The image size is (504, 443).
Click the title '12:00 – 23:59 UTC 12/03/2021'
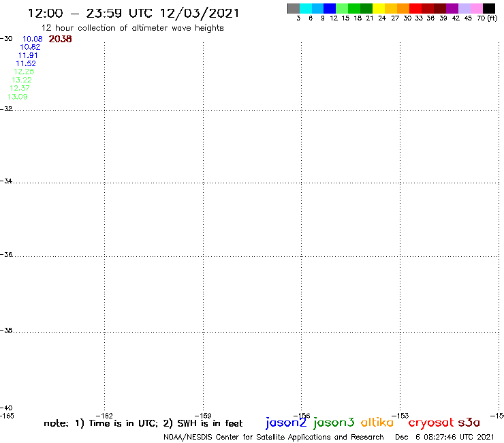[x=133, y=13]
